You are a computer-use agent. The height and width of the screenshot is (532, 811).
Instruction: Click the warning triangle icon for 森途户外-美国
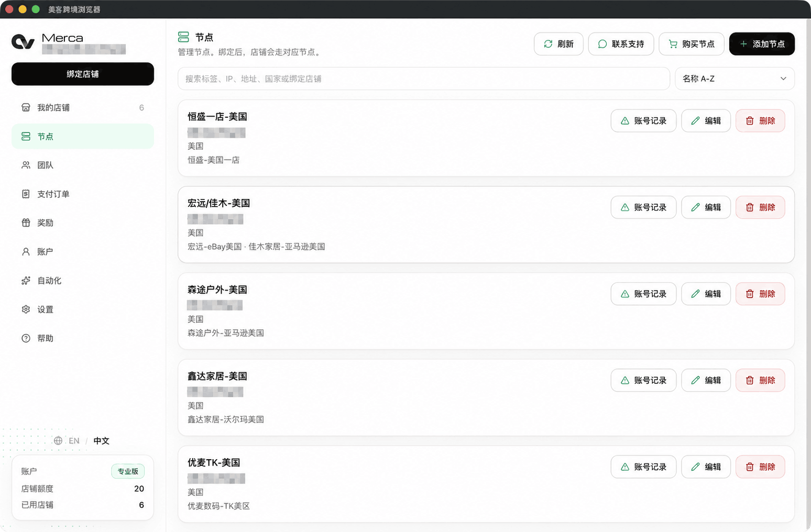[625, 294]
